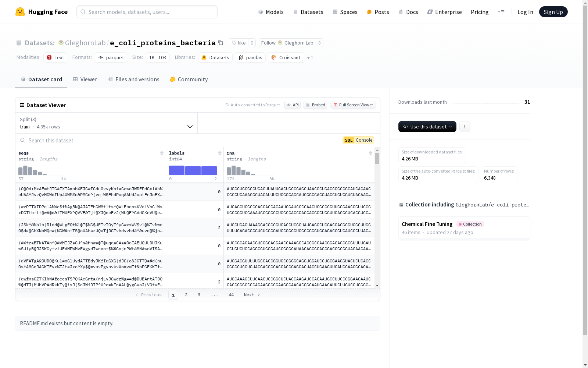
Task: Switch to the Dataset card tab
Action: (x=41, y=79)
